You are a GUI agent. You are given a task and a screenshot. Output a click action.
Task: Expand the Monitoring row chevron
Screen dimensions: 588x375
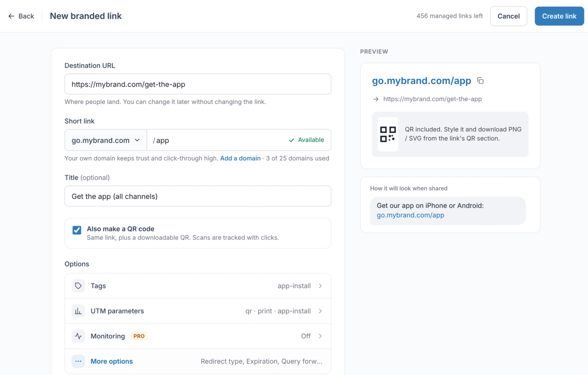[x=320, y=336]
